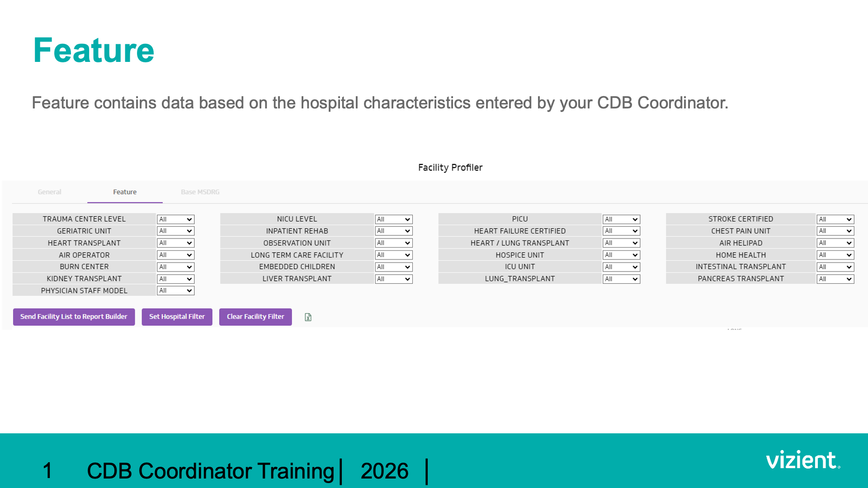Open the Burn Center dropdown
Screen dimensions: 868x488
pyautogui.click(x=175, y=267)
